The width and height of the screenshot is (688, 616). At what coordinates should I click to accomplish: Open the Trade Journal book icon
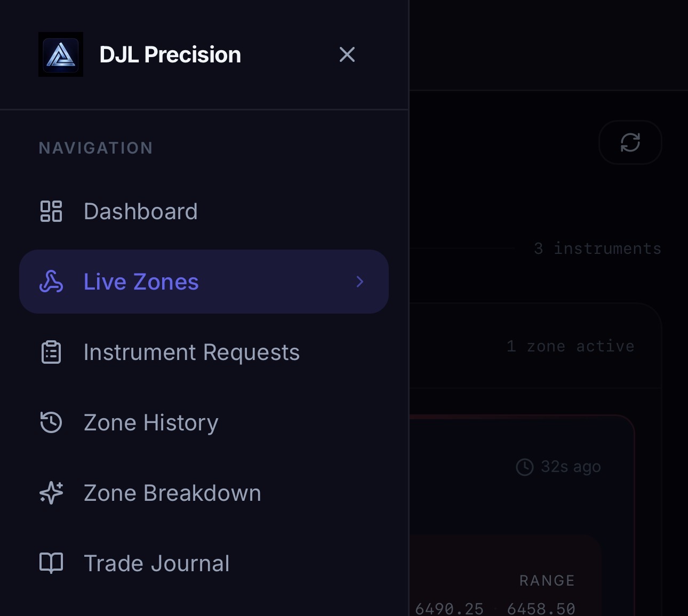(51, 563)
